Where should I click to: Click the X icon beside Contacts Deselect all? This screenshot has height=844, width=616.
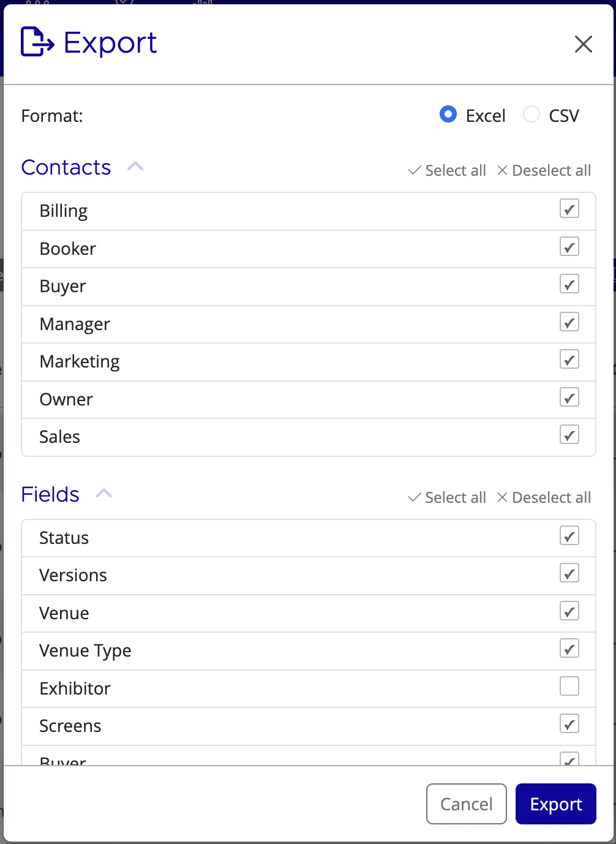point(502,170)
